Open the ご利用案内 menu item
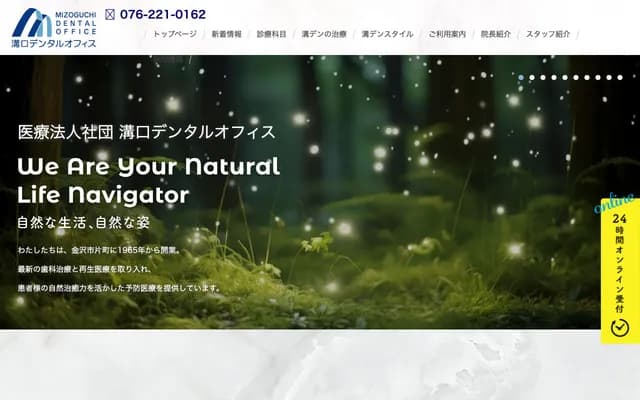640x400 pixels. 447,34
